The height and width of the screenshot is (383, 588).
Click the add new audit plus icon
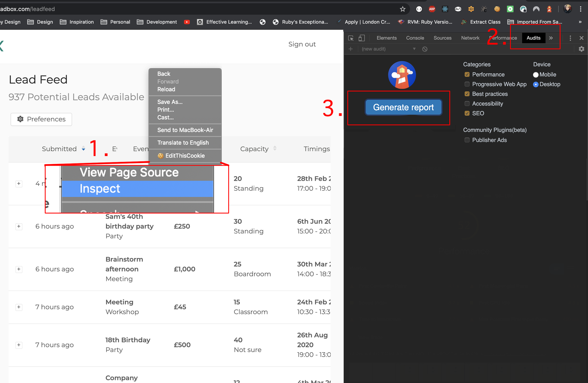(351, 49)
